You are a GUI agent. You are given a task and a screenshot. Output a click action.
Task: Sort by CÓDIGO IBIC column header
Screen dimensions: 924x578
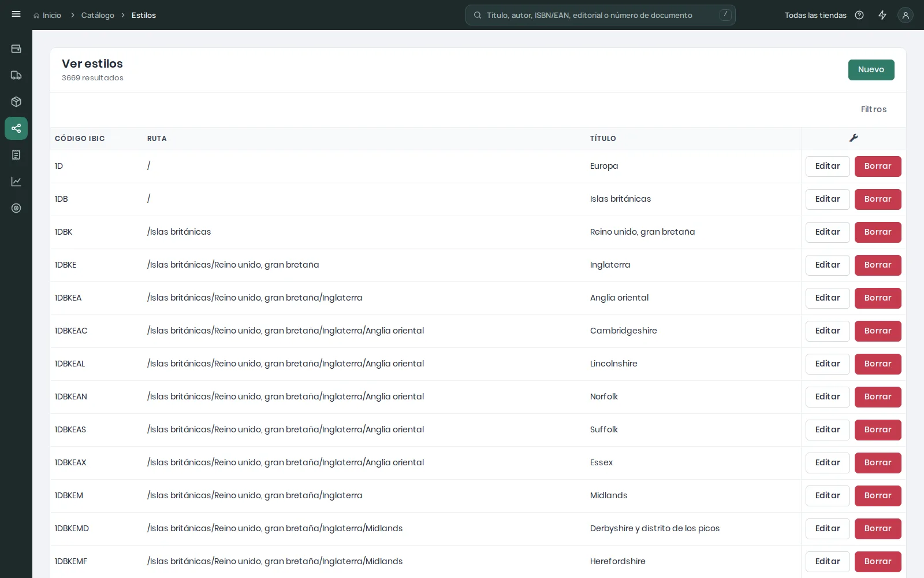point(80,139)
